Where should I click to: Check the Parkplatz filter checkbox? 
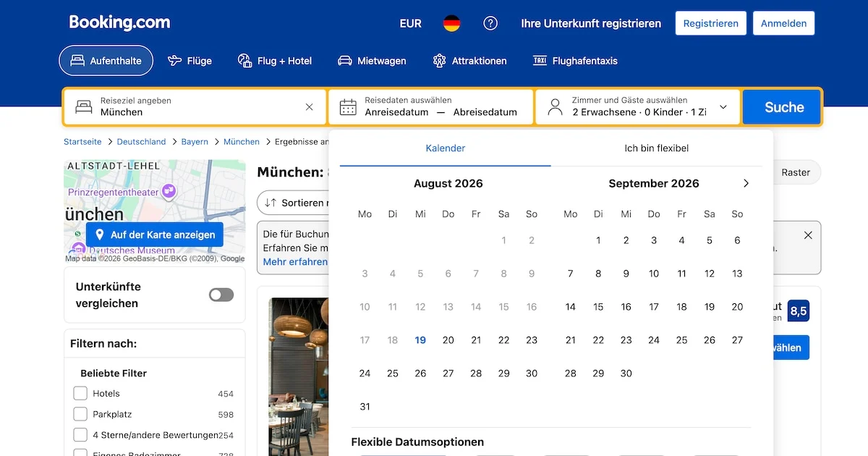[80, 415]
